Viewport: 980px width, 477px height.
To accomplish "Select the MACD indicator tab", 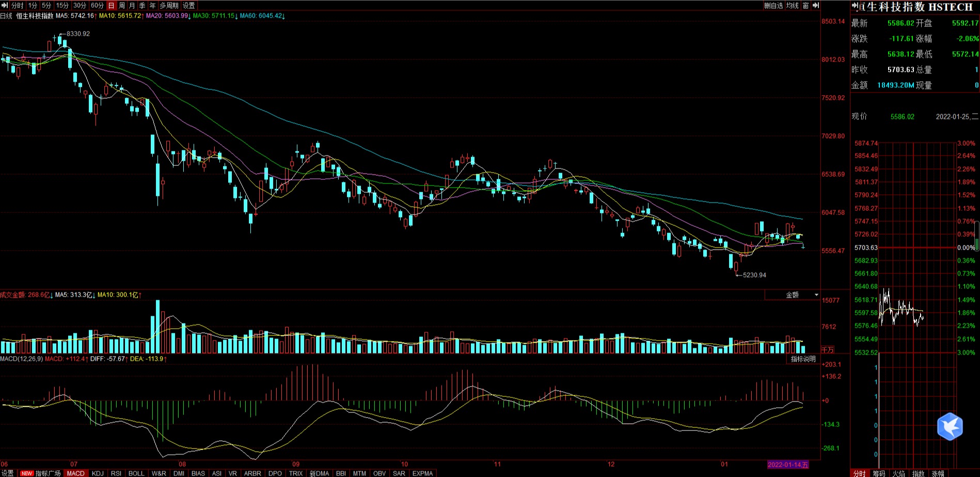I will tap(76, 473).
